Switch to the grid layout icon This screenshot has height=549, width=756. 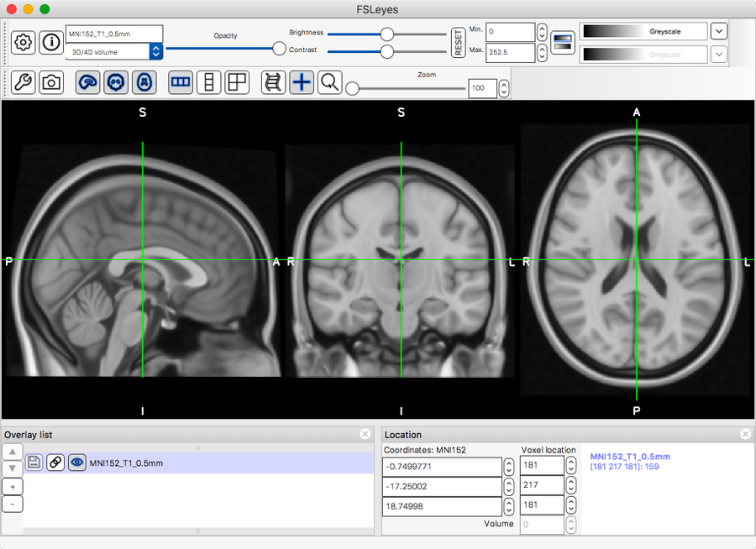pos(238,82)
